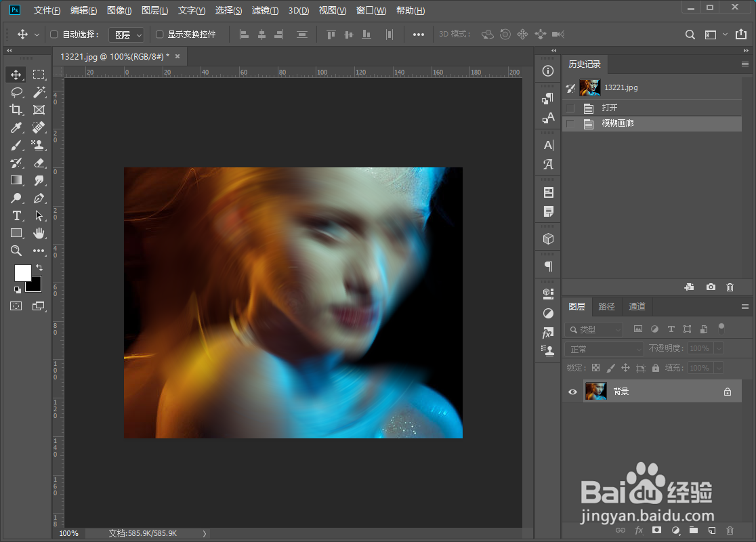Select the Brush tool
This screenshot has height=542, width=756.
point(16,145)
